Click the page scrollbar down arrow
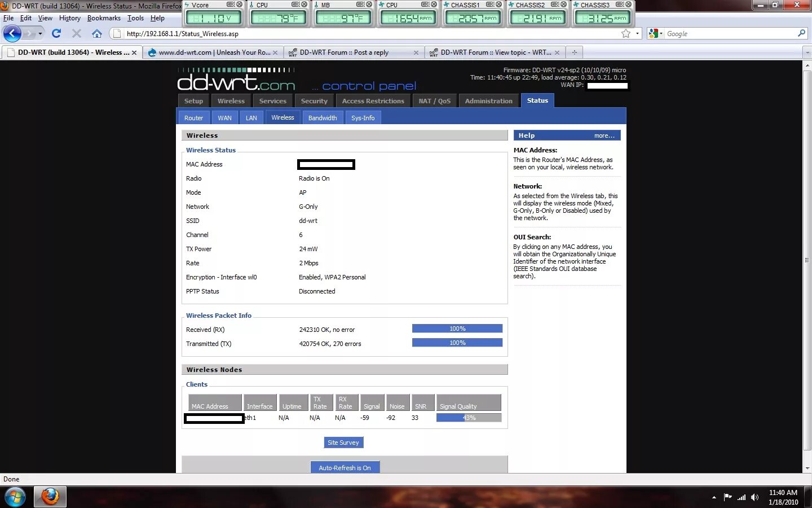This screenshot has width=812, height=508. (807, 468)
